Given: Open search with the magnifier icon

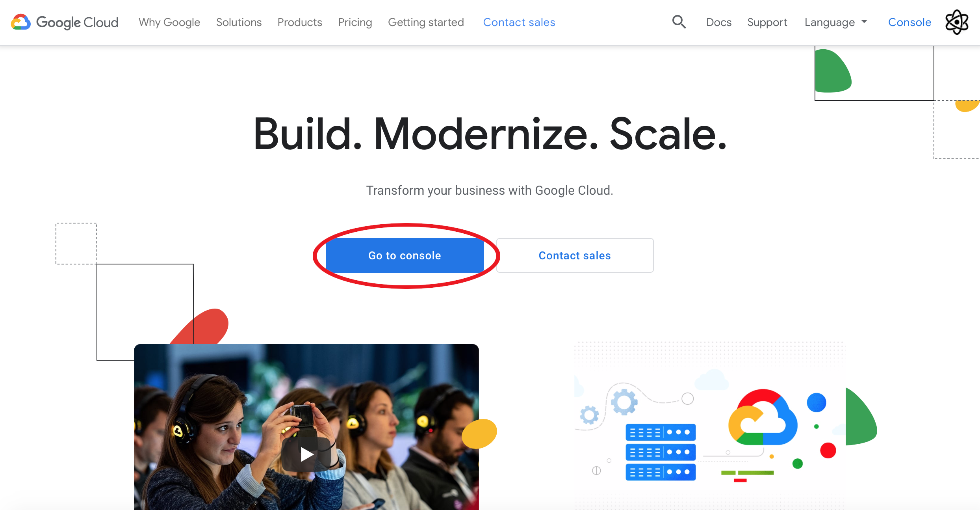Looking at the screenshot, I should coord(679,22).
